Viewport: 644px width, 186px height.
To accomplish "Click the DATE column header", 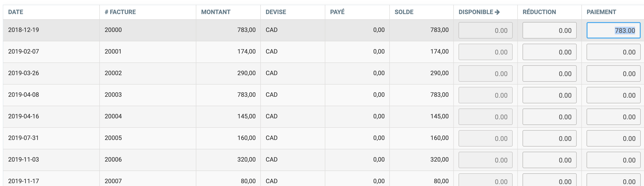I will pyautogui.click(x=16, y=12).
